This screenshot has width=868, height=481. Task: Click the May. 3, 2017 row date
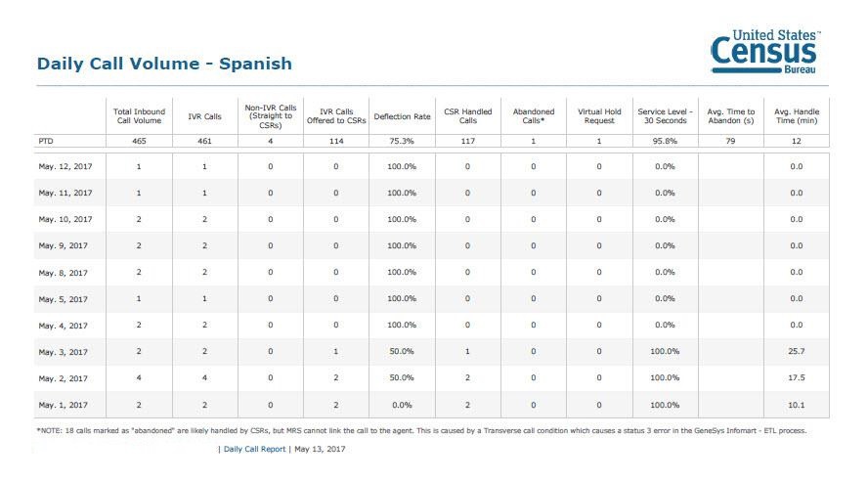coord(64,352)
